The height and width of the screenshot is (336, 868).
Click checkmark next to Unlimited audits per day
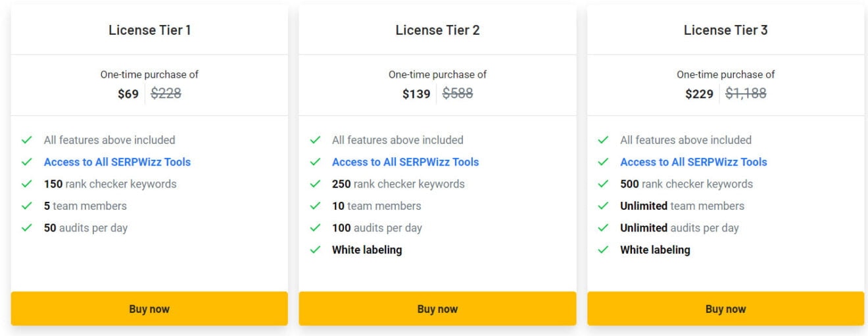603,228
